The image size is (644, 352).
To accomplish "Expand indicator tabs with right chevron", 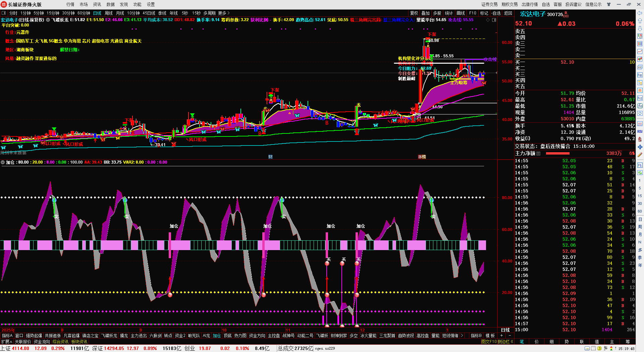I will (462, 336).
